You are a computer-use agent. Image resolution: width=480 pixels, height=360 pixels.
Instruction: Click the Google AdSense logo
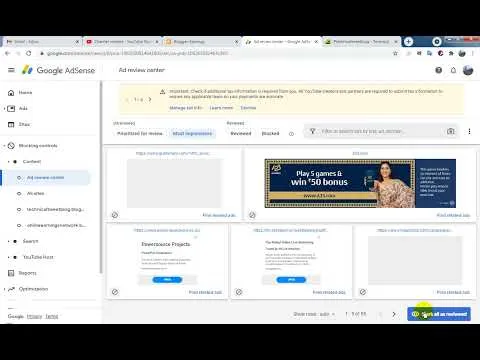click(59, 70)
